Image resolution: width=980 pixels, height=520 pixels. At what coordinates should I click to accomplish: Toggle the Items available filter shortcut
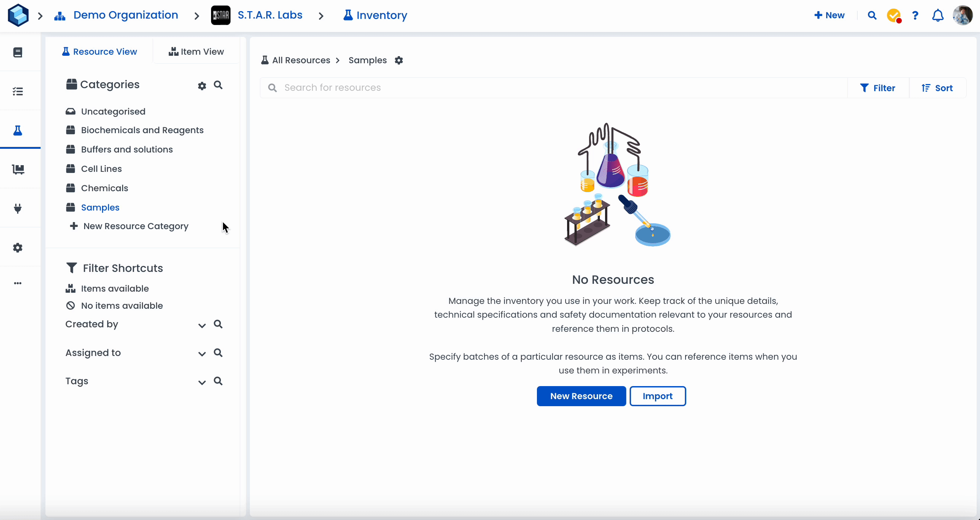tap(115, 289)
